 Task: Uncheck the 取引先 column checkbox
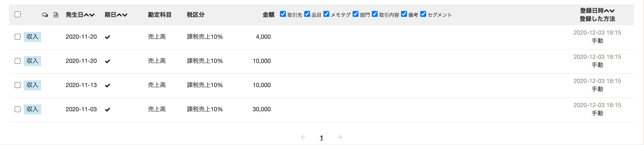coord(283,14)
